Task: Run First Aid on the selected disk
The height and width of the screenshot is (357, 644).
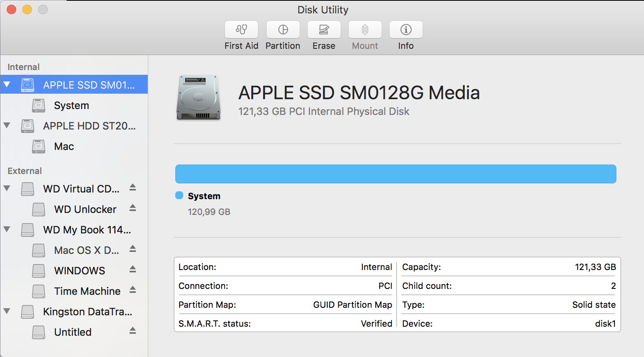Action: pyautogui.click(x=241, y=35)
